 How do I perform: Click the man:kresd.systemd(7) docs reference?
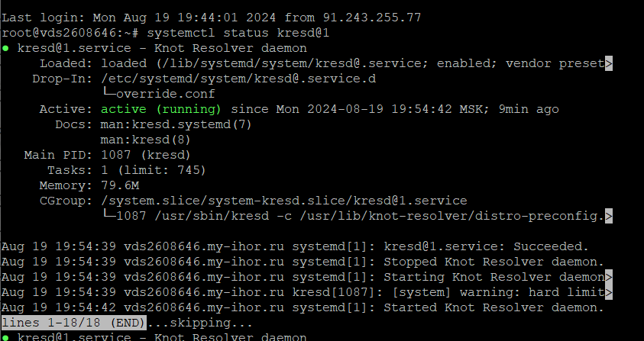click(x=176, y=124)
